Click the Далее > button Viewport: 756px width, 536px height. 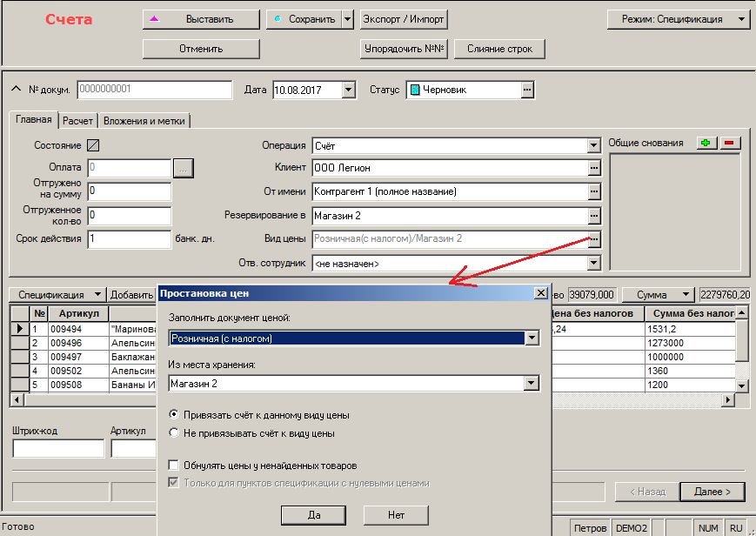coord(713,492)
